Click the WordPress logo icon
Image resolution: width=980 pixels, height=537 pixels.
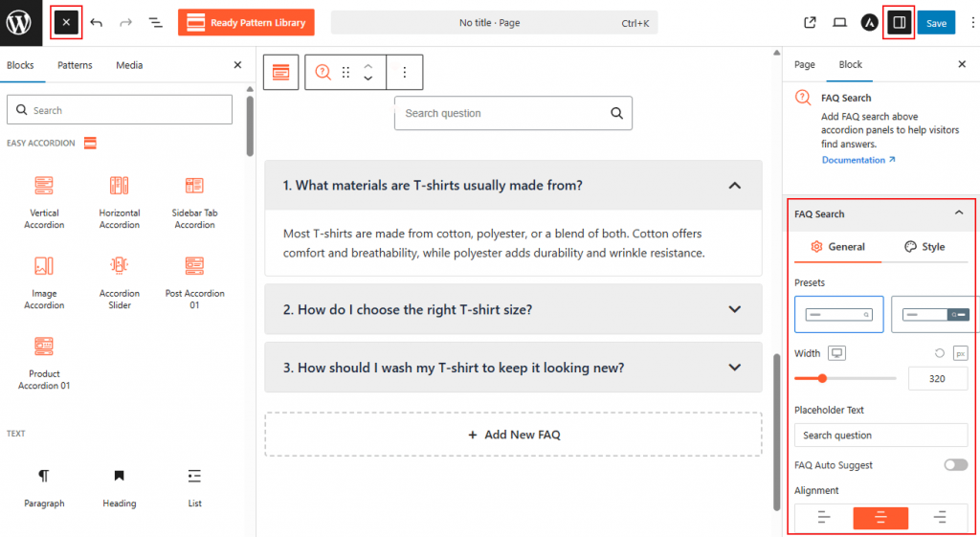(19, 22)
